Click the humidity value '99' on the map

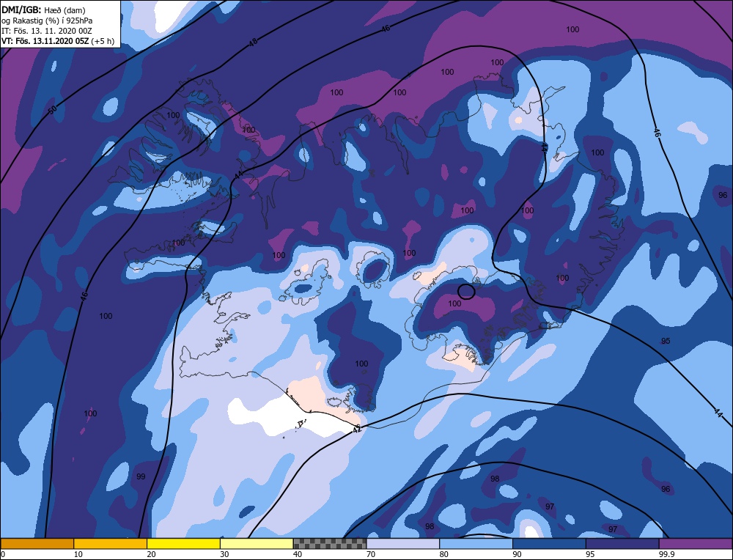click(x=141, y=476)
